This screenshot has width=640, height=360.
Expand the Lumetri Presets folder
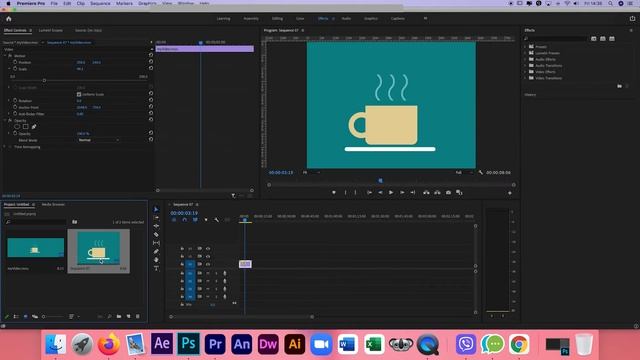click(x=525, y=53)
